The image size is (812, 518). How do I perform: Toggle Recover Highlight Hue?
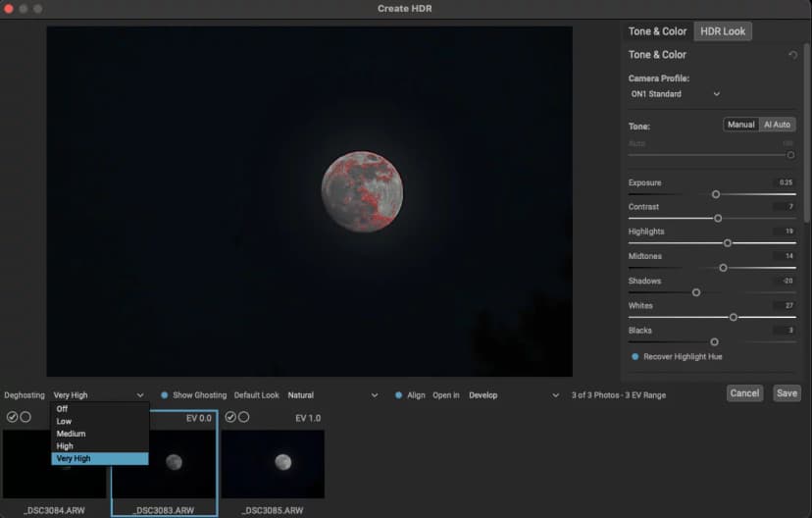(x=634, y=356)
